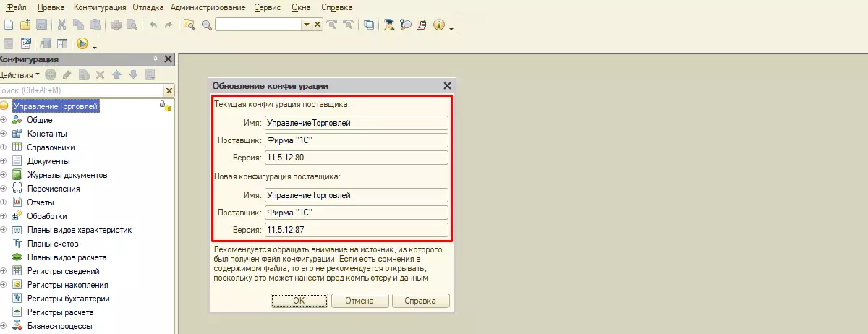Screen dimensions: 868x334
Task: Expand the Перечисления tree node
Action: tap(3, 189)
